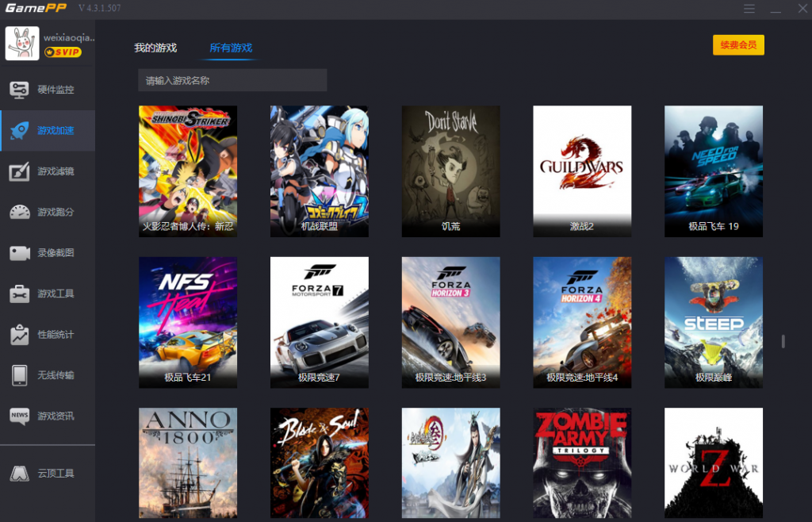Click the 极限竞速:地平线3 caption

[451, 378]
